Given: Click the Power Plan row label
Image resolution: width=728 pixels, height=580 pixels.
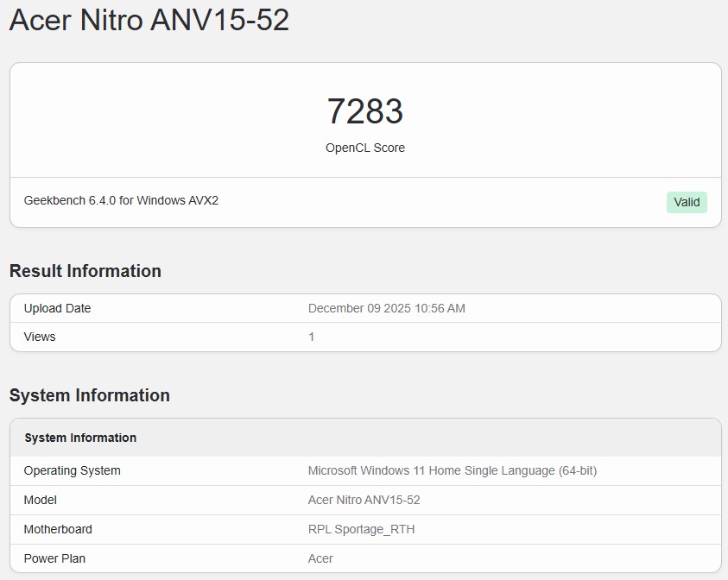Looking at the screenshot, I should [x=54, y=558].
